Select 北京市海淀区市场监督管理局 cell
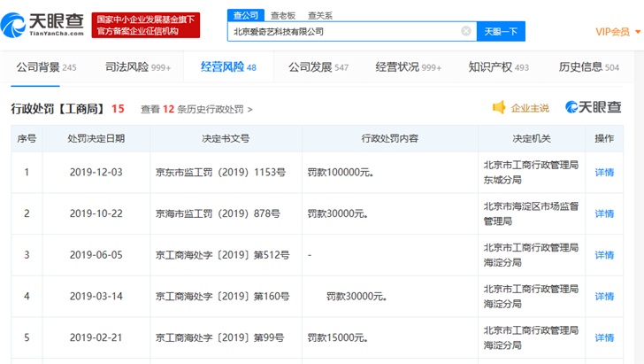 [x=531, y=213]
